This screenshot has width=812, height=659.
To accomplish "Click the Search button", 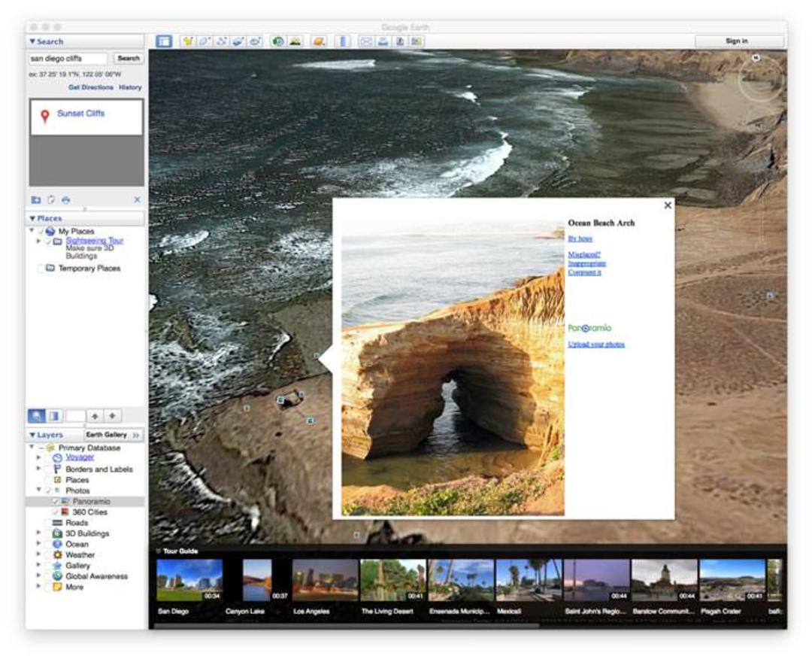I will (x=128, y=59).
